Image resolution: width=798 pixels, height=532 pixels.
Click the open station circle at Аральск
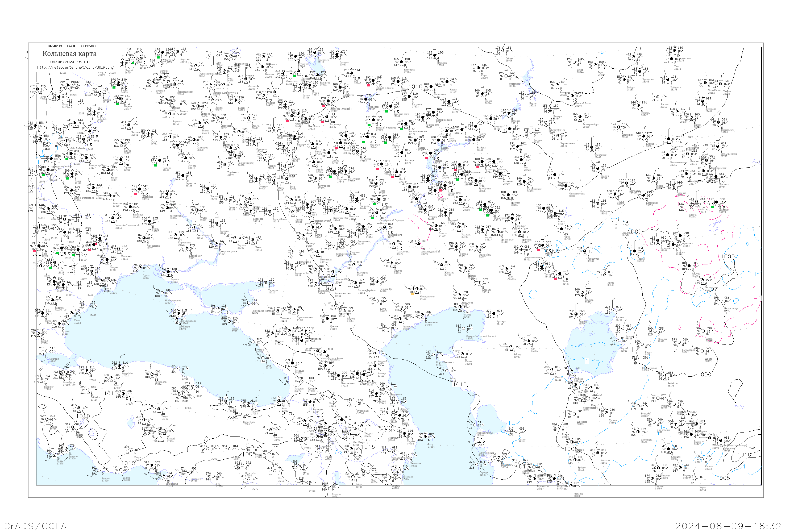click(613, 310)
